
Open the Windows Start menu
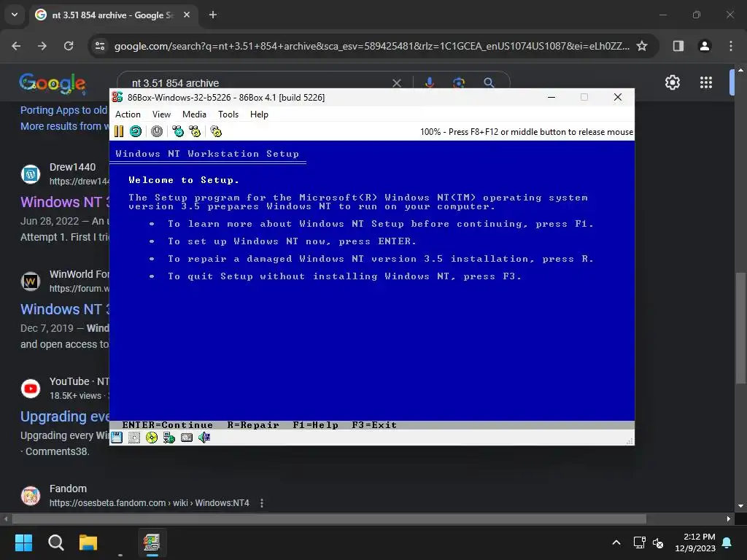pyautogui.click(x=23, y=542)
